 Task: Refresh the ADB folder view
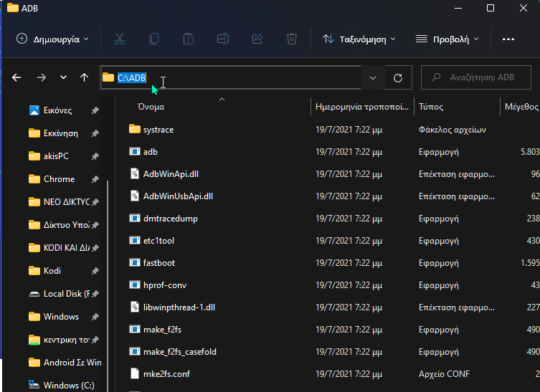(398, 78)
